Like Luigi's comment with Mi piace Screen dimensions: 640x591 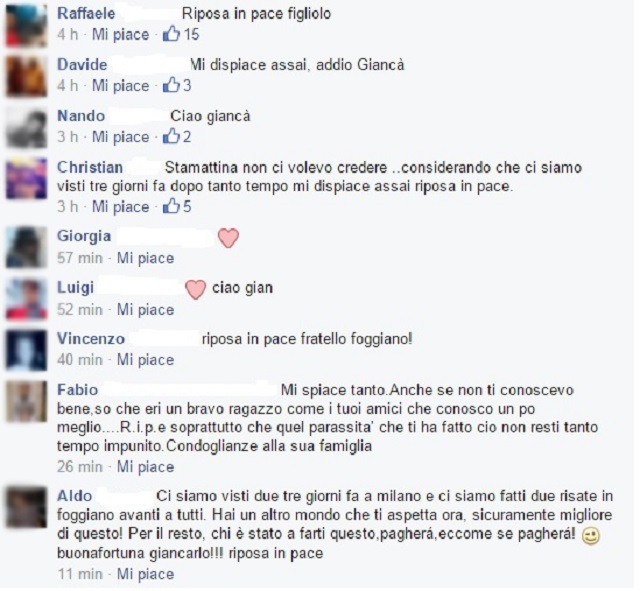tap(145, 309)
